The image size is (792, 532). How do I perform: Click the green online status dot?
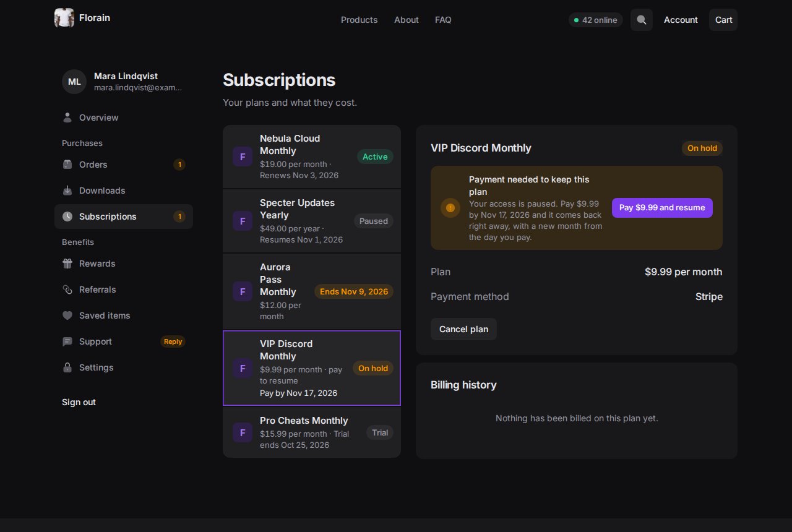(577, 20)
